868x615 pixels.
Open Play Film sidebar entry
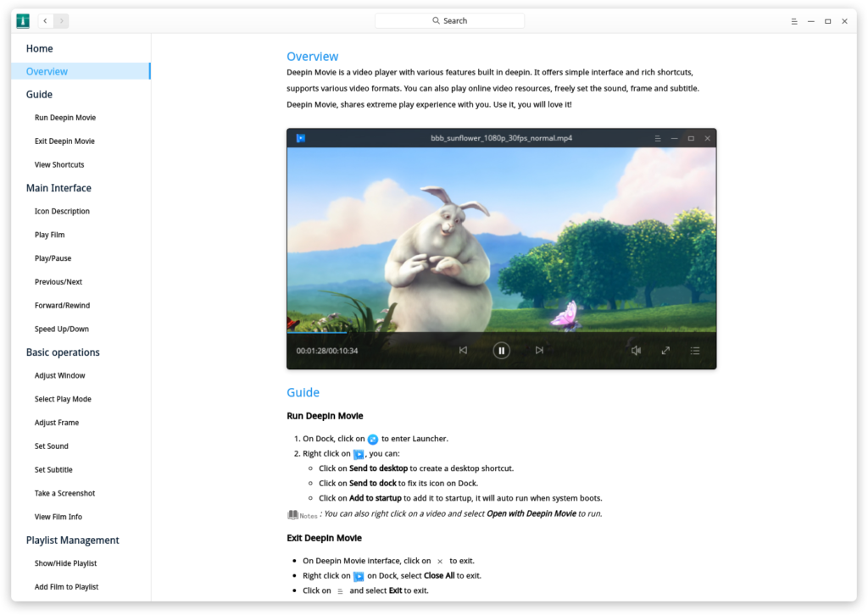point(50,235)
